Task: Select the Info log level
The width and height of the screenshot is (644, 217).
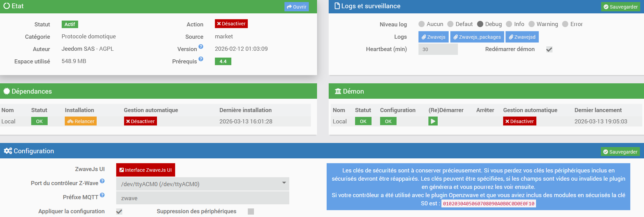Action: [x=509, y=24]
